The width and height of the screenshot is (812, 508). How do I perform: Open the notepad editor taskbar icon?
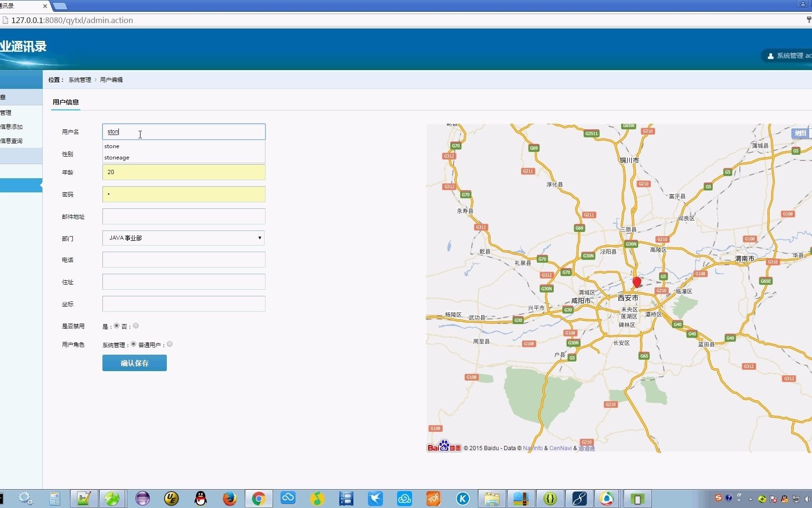pos(84,499)
